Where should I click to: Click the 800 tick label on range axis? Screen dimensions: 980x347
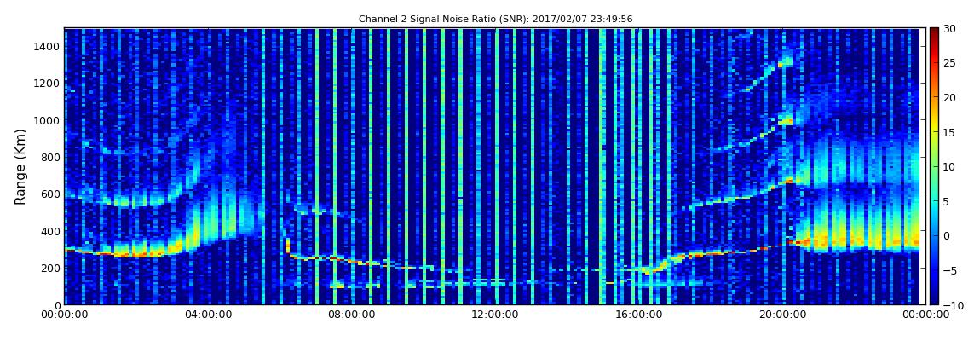tap(51, 158)
